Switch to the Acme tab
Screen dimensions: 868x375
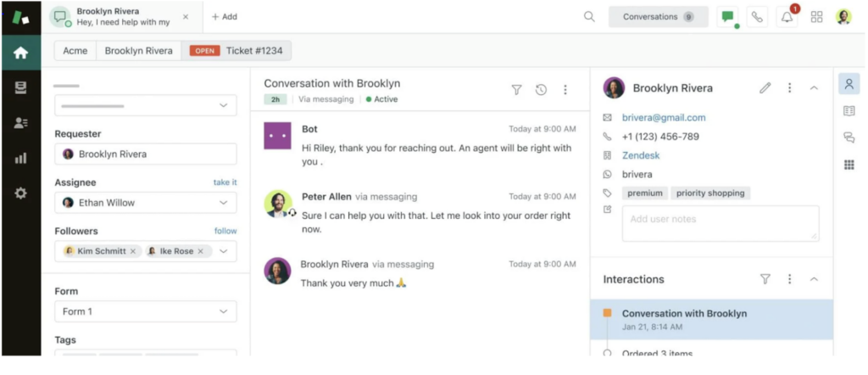[75, 51]
